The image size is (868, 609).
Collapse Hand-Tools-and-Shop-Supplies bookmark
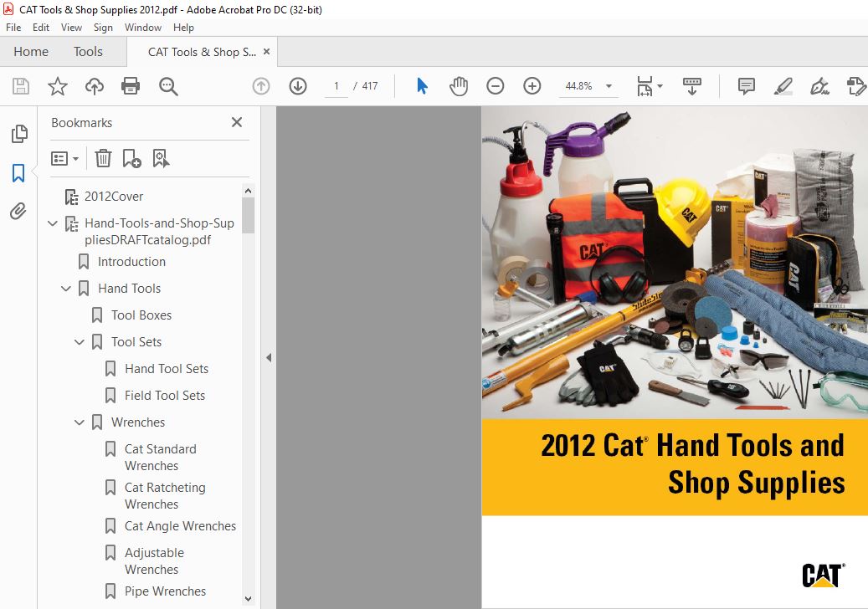click(53, 223)
